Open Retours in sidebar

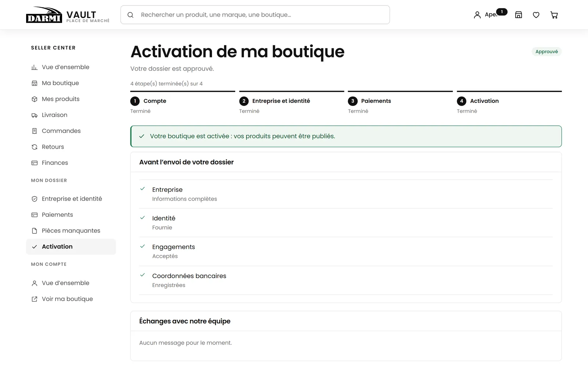71,147
